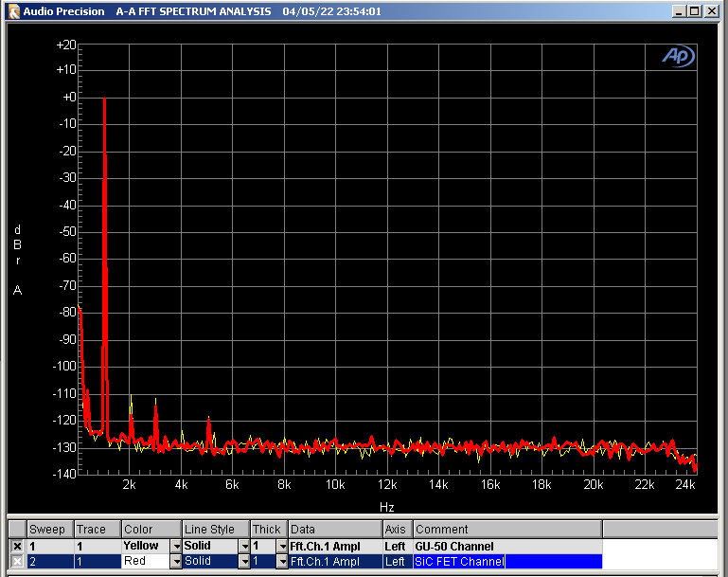Open Thick dropdown for the red trace
Viewport: 728px width, 577px height.
[281, 562]
